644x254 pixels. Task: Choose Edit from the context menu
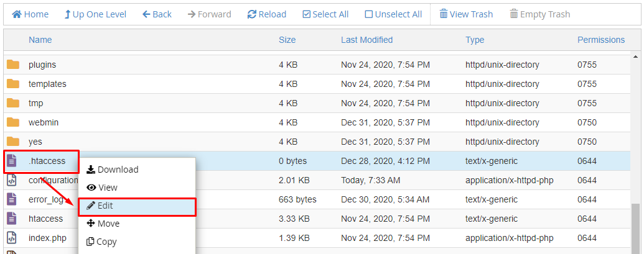click(x=137, y=206)
